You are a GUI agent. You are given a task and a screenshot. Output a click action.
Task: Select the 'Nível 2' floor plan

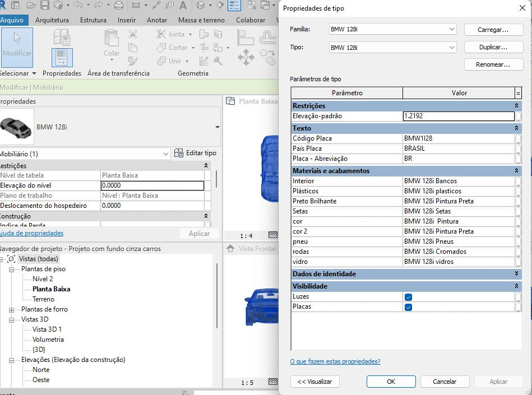coord(43,278)
